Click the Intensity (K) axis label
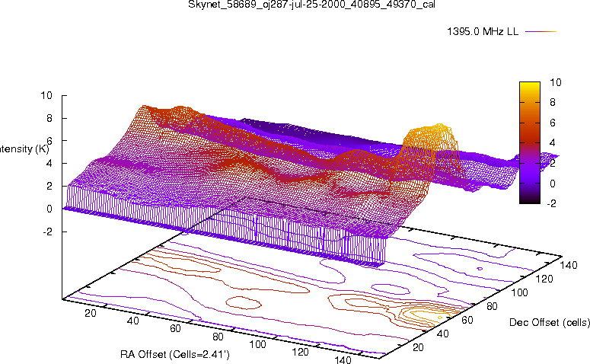This screenshot has height=364, width=590. pos(24,149)
